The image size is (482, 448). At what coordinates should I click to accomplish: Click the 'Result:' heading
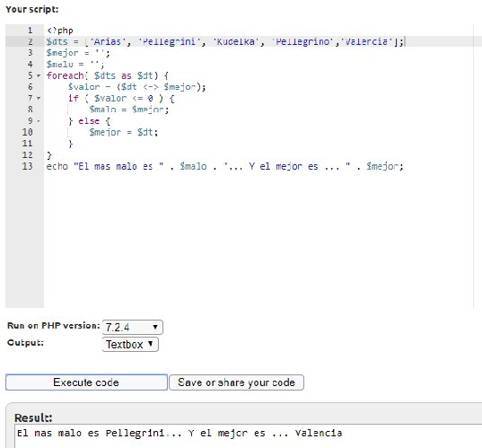[x=33, y=417]
